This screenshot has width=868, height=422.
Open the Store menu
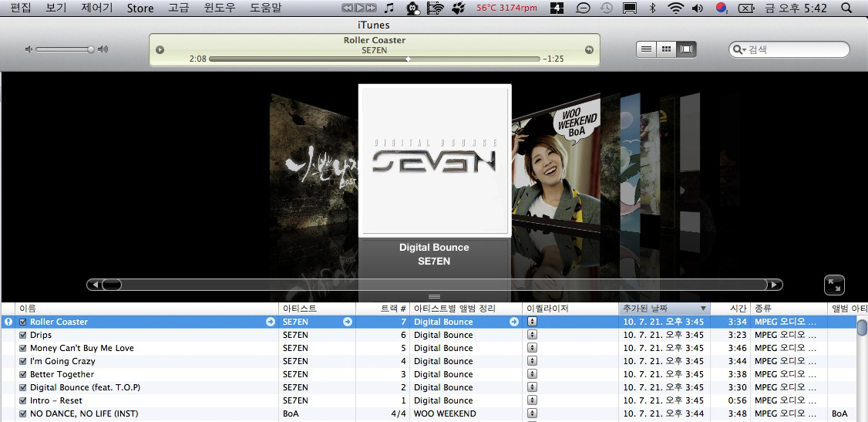coord(140,8)
